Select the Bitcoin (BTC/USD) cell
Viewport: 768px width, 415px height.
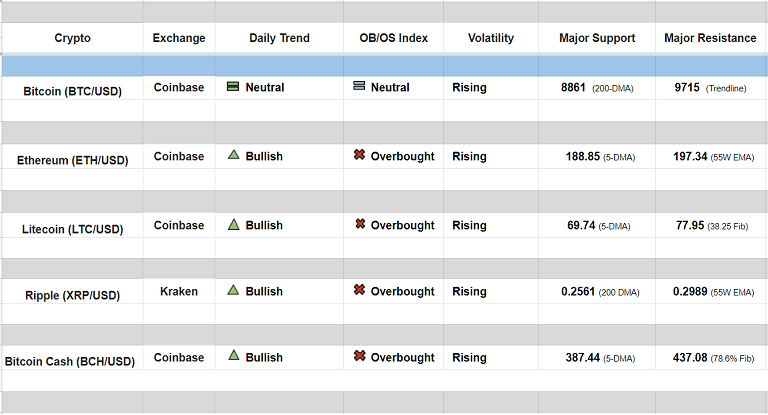click(x=72, y=90)
